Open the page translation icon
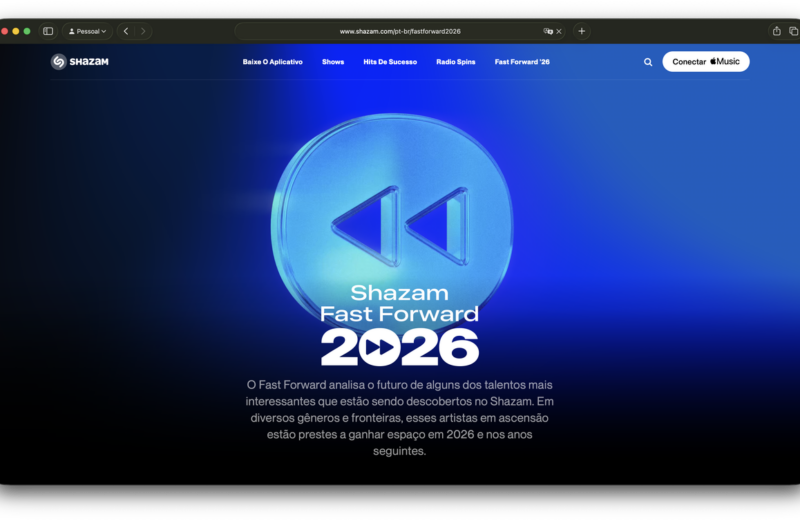 click(x=547, y=31)
